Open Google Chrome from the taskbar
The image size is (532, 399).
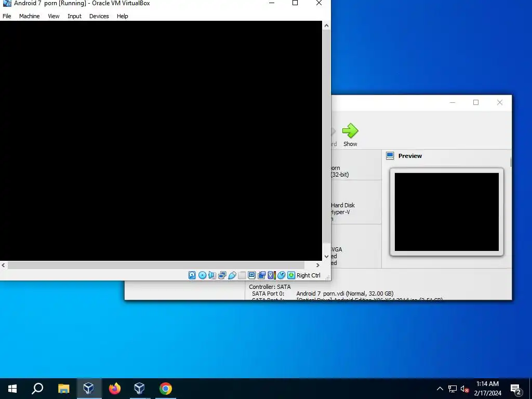point(166,389)
